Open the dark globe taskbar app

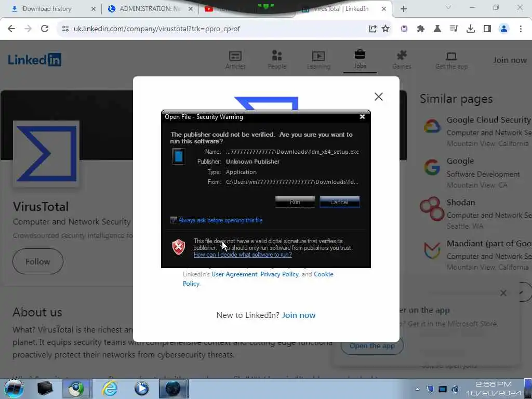(174, 389)
